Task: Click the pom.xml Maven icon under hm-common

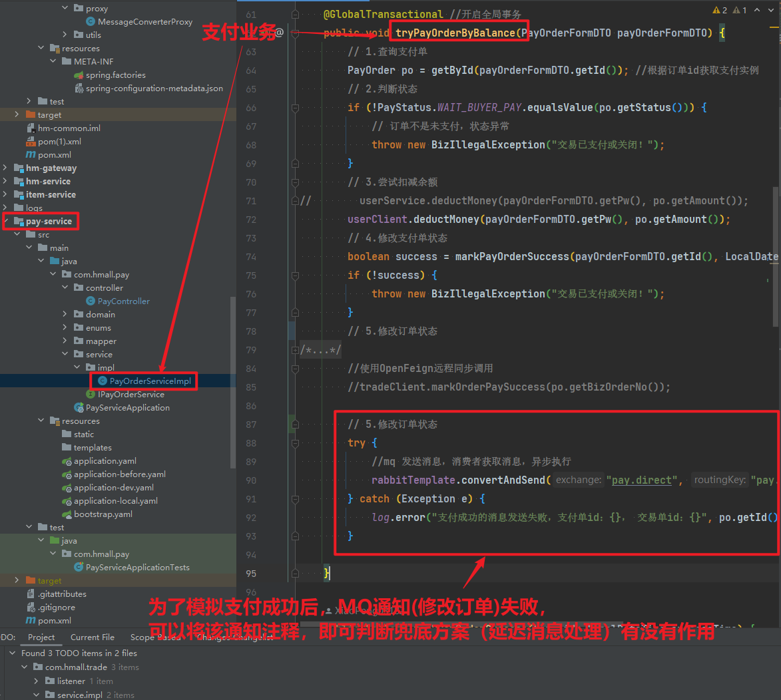Action: click(x=31, y=155)
